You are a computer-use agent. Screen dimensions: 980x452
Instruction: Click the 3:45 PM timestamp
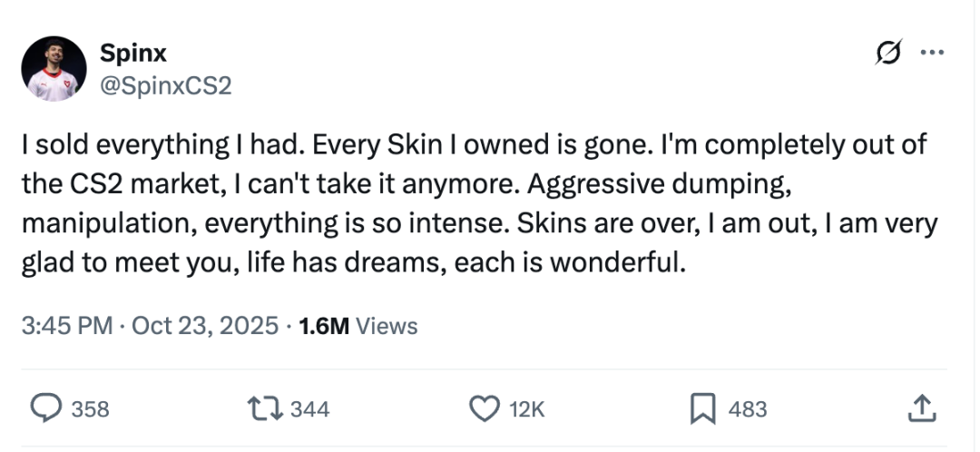tap(68, 326)
